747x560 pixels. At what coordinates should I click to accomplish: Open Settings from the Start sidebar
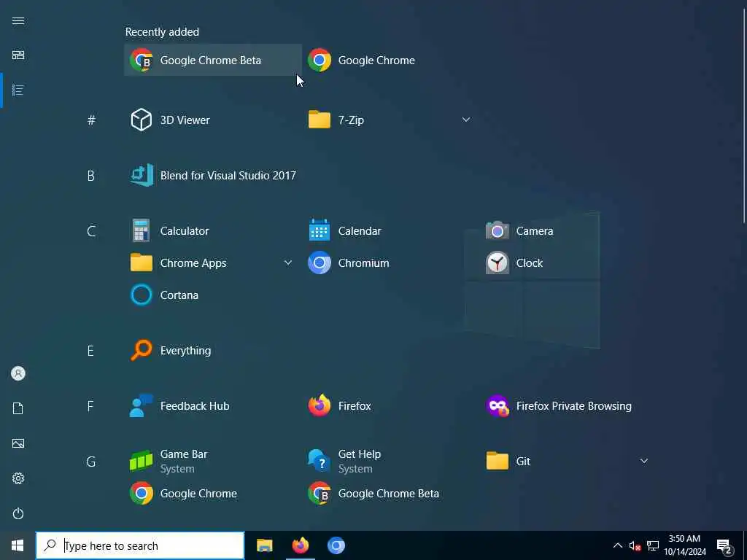tap(18, 478)
